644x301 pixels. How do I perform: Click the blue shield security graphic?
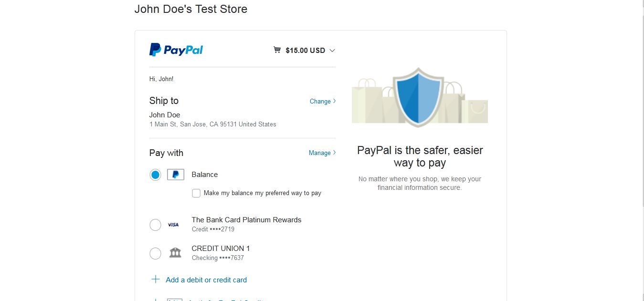pos(419,95)
